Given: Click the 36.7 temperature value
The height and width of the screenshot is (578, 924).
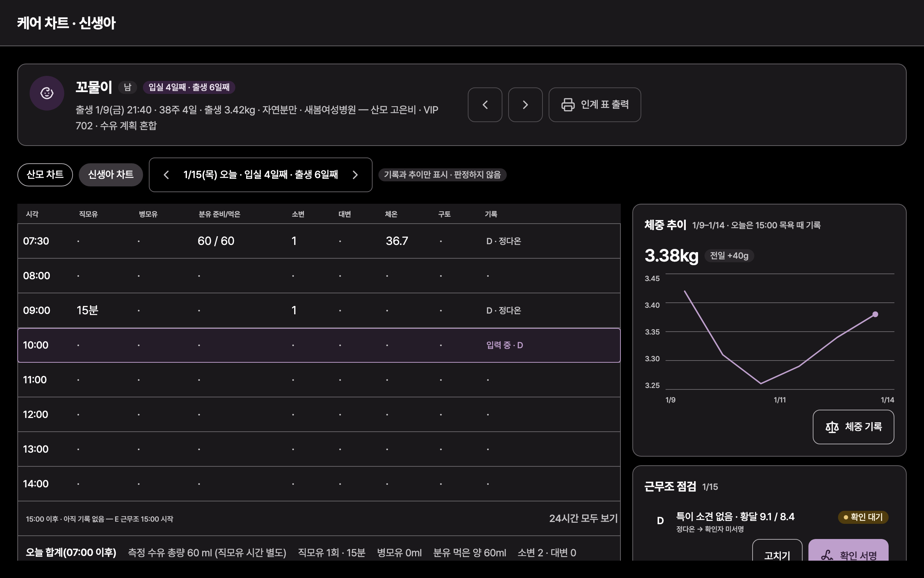Looking at the screenshot, I should pyautogui.click(x=397, y=241).
